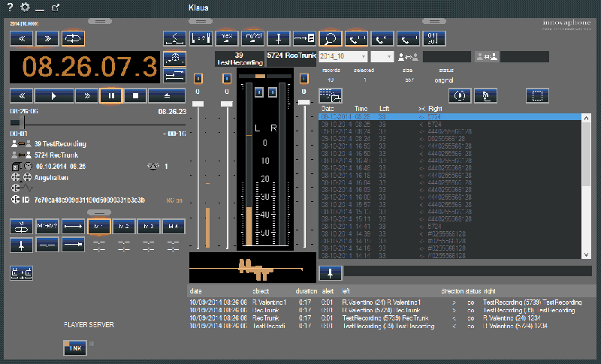Toggle the pause button
This screenshot has width=601, height=364.
111,95
